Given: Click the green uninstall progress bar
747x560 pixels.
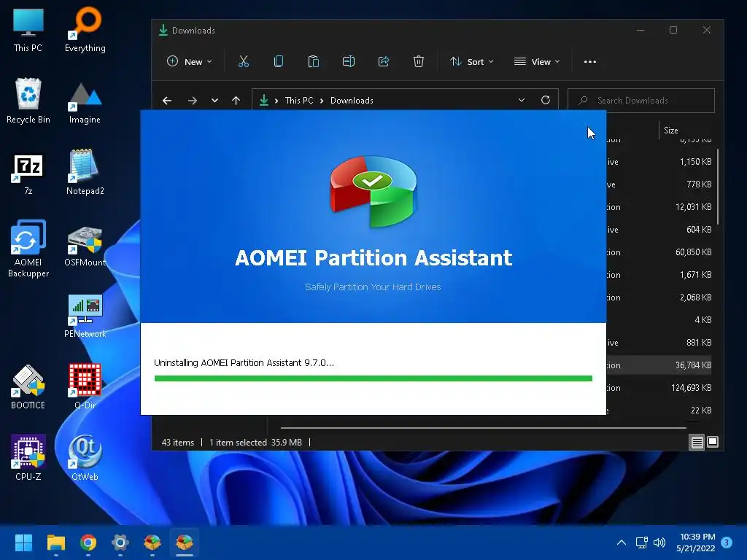Looking at the screenshot, I should [x=373, y=378].
